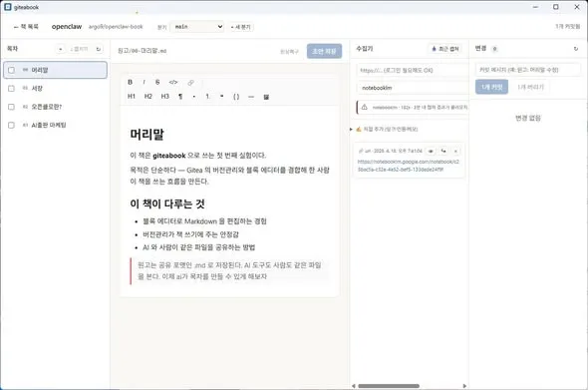Viewport: 588px width, 390px height.
Task: Refresh the table of contents panel
Action: (x=99, y=49)
